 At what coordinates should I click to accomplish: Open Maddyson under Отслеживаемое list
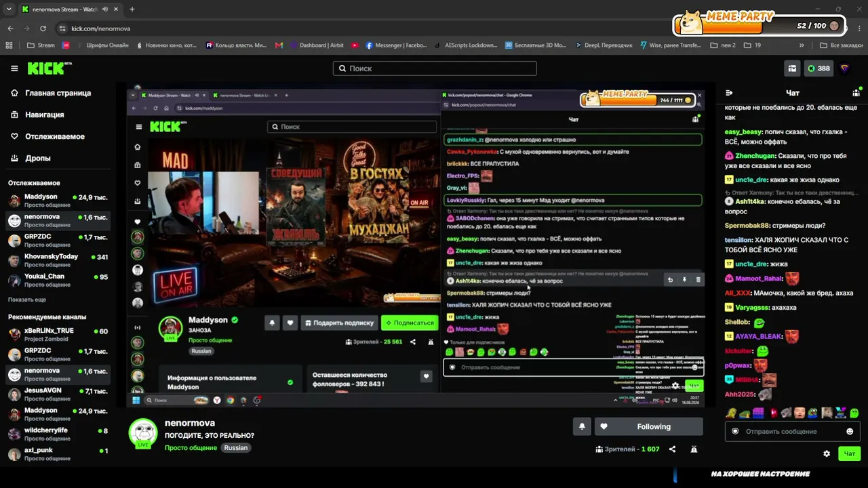click(58, 201)
